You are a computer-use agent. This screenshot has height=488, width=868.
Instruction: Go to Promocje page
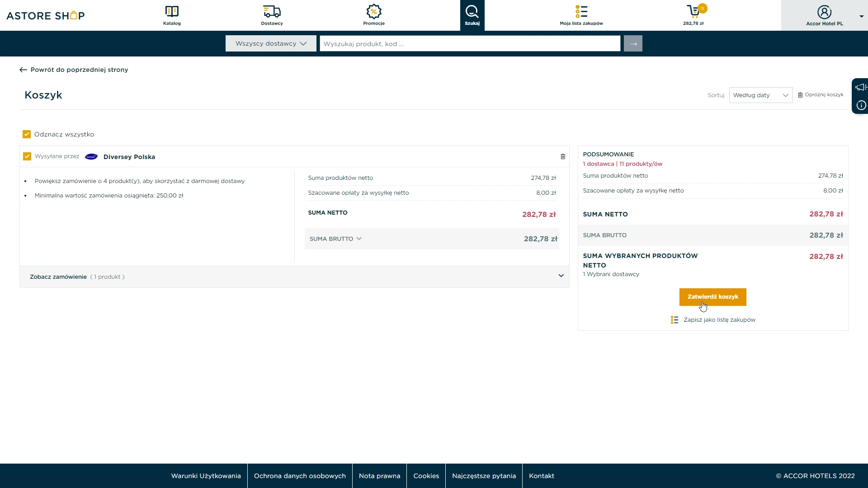(x=374, y=15)
